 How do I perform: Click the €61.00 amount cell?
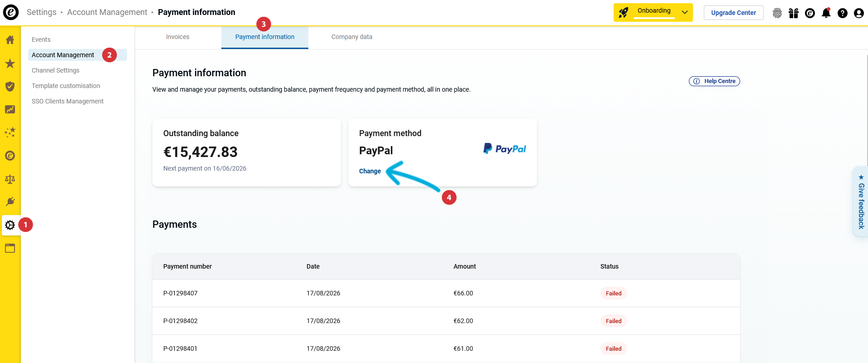coord(463,348)
